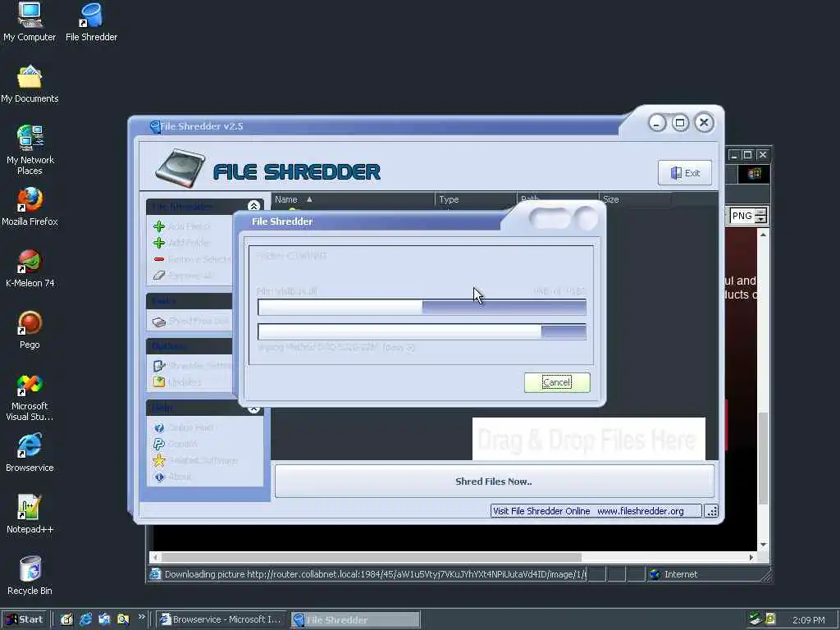Launch Notepad++ from desktop

coord(30,514)
